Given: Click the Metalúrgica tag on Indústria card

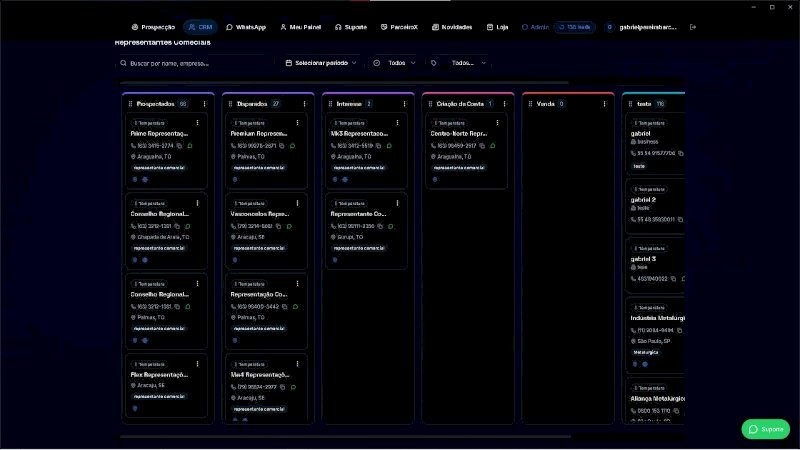Looking at the screenshot, I should 645,353.
